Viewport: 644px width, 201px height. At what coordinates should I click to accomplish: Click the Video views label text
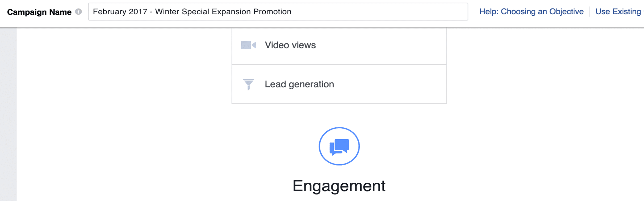tap(290, 45)
